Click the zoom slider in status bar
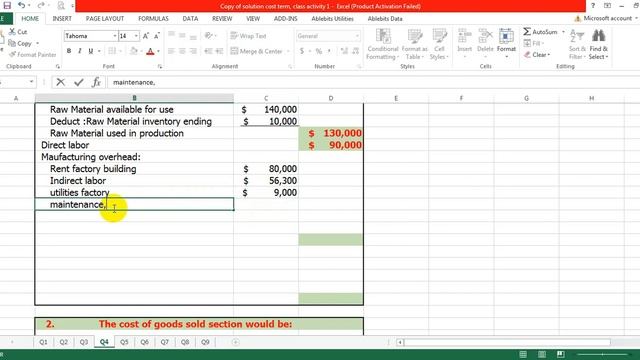The width and height of the screenshot is (640, 360). (x=602, y=354)
